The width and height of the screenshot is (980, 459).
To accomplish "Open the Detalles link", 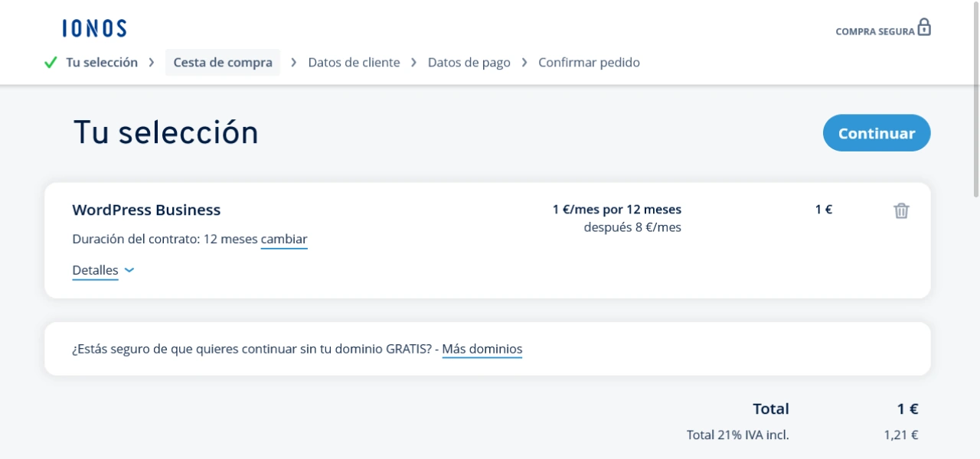I will (95, 270).
